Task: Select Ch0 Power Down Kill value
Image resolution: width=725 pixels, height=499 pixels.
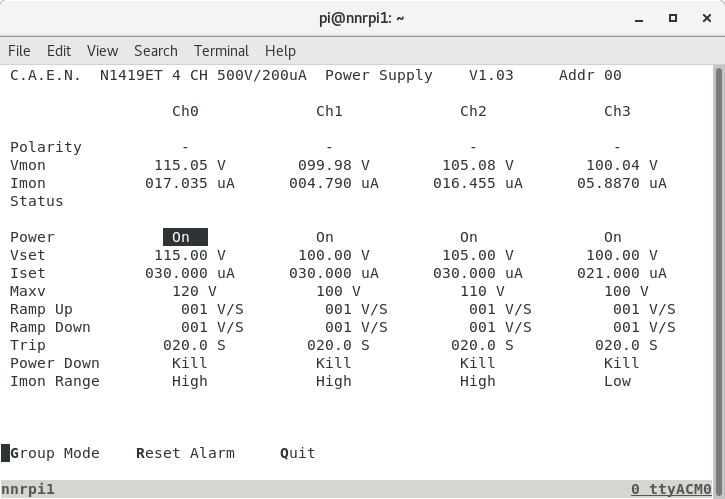Action: (x=190, y=363)
